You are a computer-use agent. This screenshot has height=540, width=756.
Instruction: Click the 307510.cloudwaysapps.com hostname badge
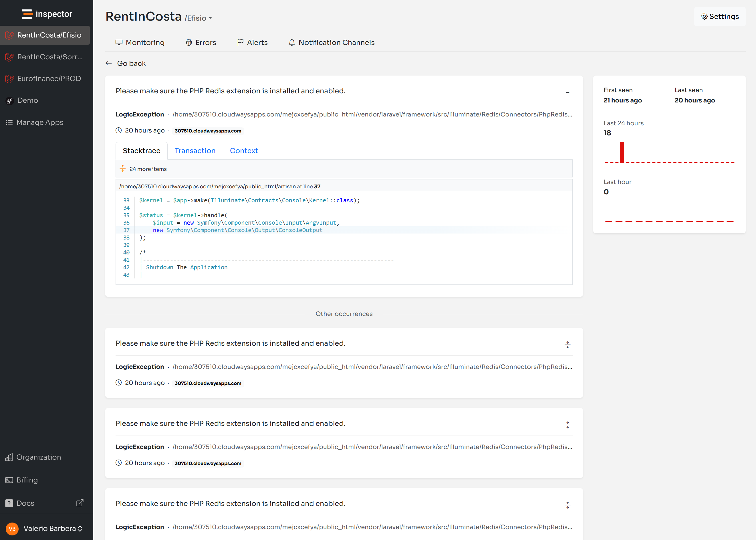coord(208,131)
